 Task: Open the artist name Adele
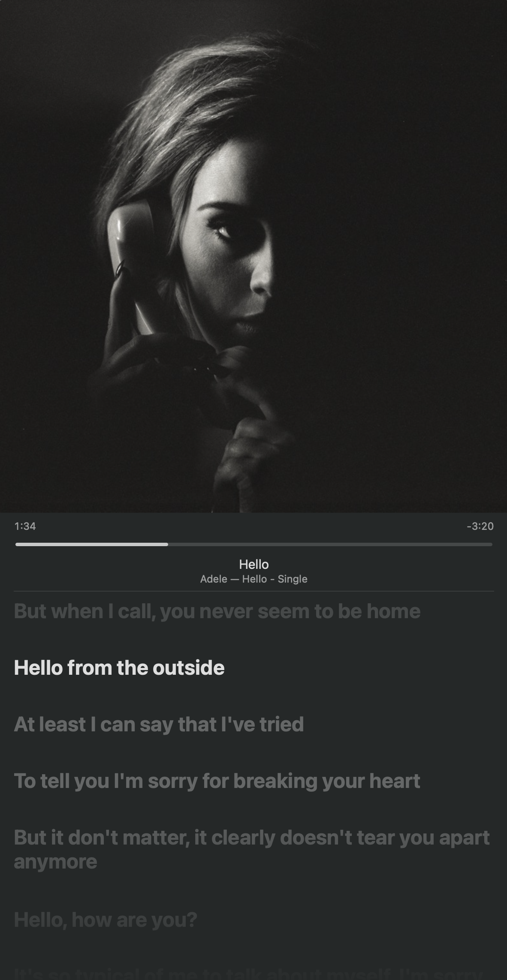(x=214, y=579)
